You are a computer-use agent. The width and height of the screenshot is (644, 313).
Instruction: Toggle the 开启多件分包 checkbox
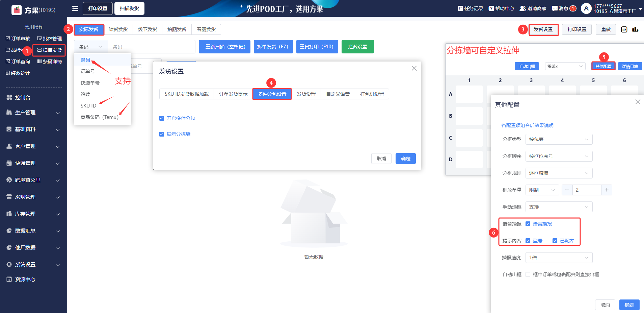(162, 118)
